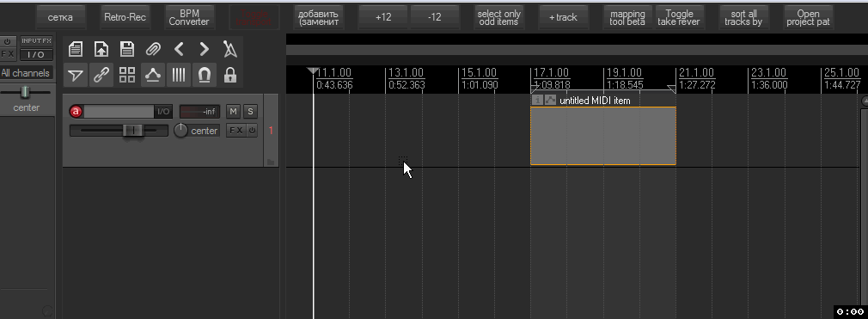Open the All channels dropdown
Viewport: 868px width, 319px height.
(x=26, y=73)
